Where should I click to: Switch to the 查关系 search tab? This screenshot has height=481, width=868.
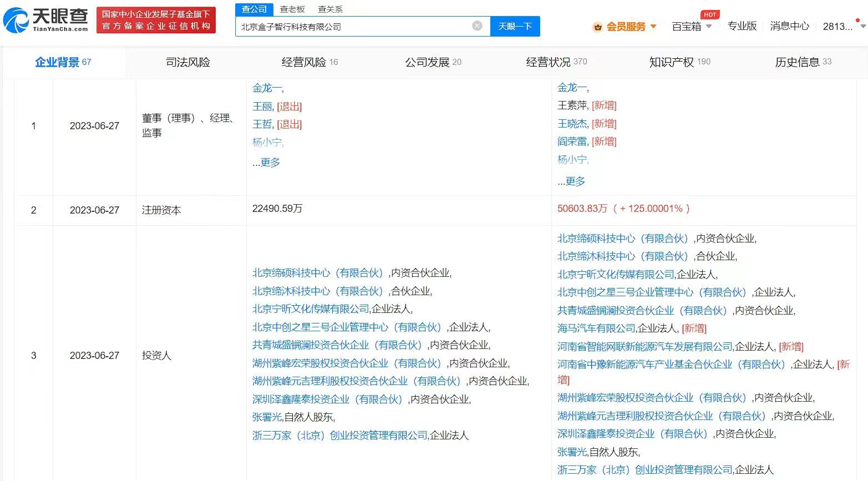(330, 9)
